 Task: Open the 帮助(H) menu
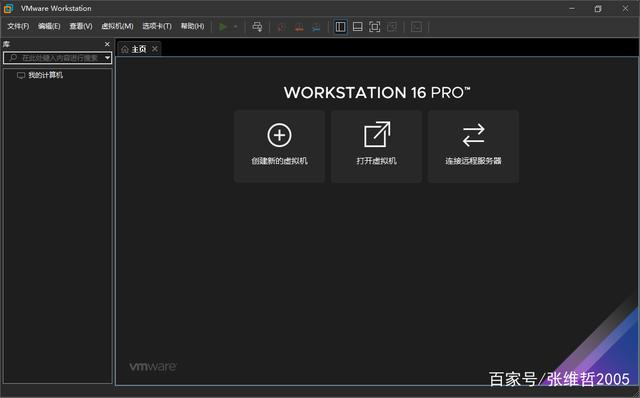point(192,26)
